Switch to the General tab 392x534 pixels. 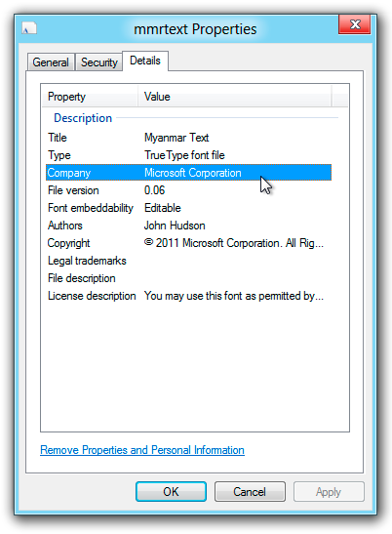pos(51,62)
